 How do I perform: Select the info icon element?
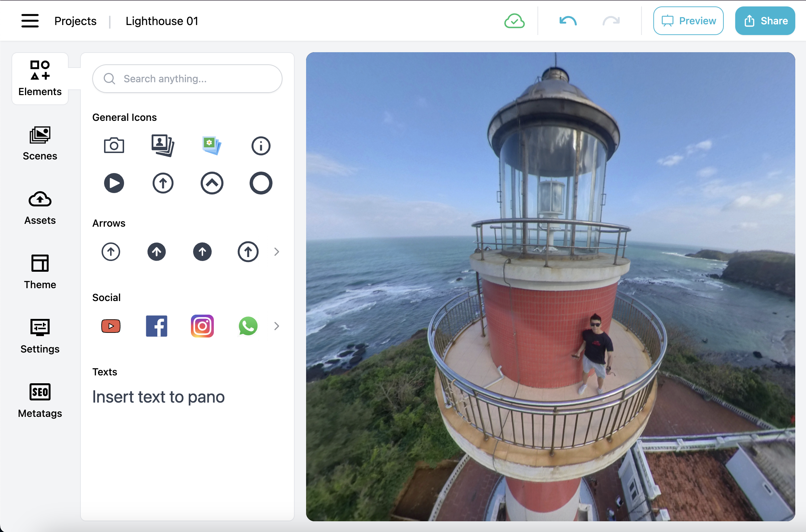[x=260, y=144]
